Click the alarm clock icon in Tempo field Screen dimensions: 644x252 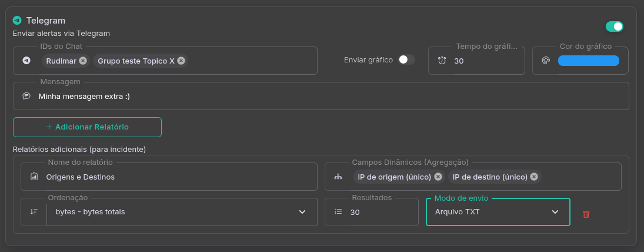point(442,61)
